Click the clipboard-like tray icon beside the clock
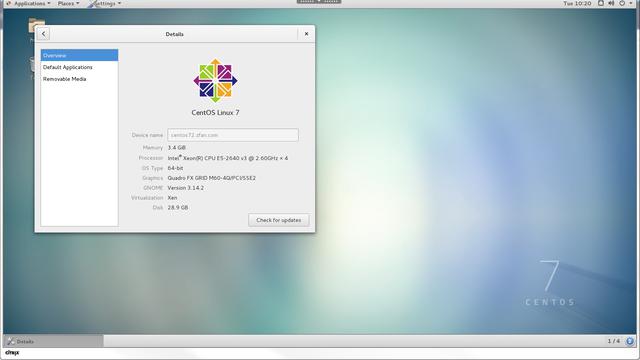Screen dimensions: 640x360 (600, 3)
